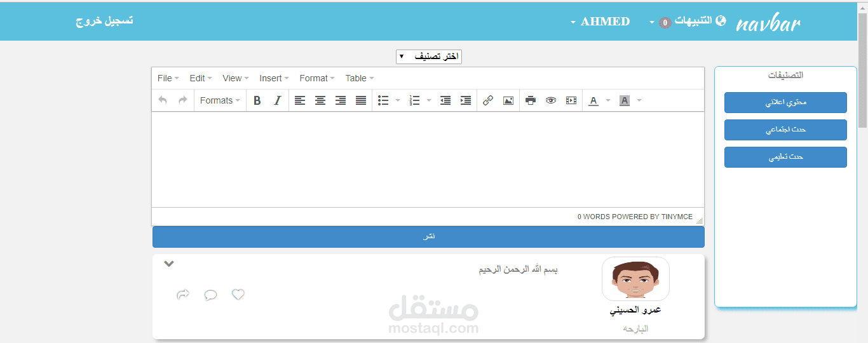This screenshot has width=868, height=343.
Task: Open the Format menu
Action: click(x=318, y=78)
